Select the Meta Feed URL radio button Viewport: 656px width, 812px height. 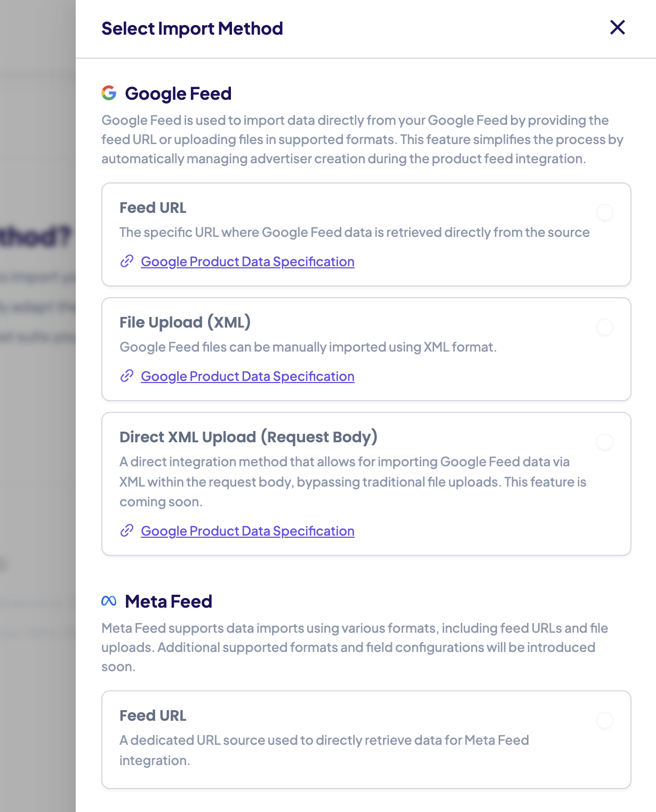point(605,720)
